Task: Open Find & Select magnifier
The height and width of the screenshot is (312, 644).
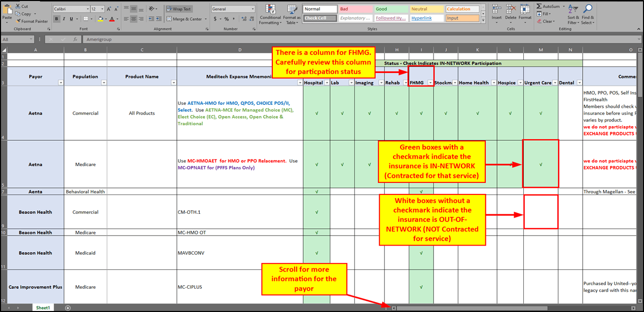Action: point(588,14)
